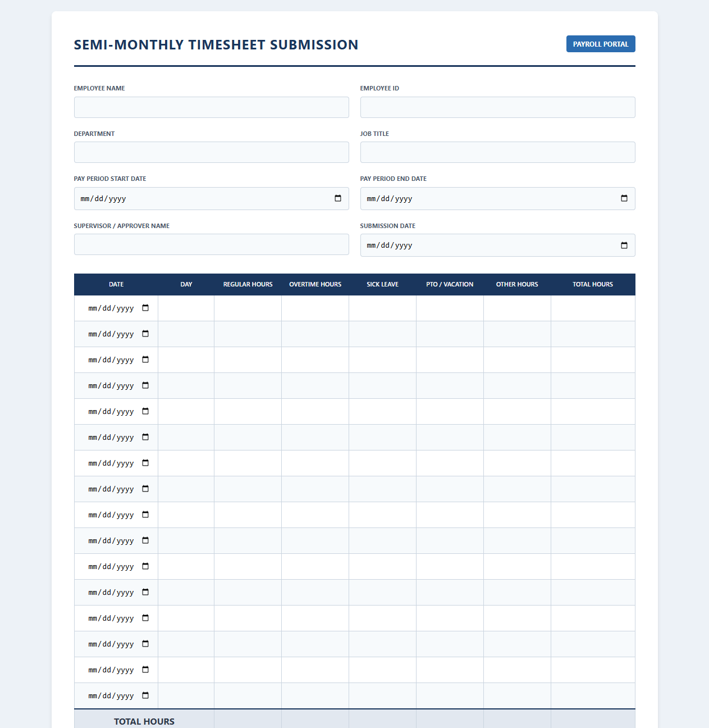
Task: Click the Pay Period Start Date mm/dd/yyyy text
Action: [103, 199]
